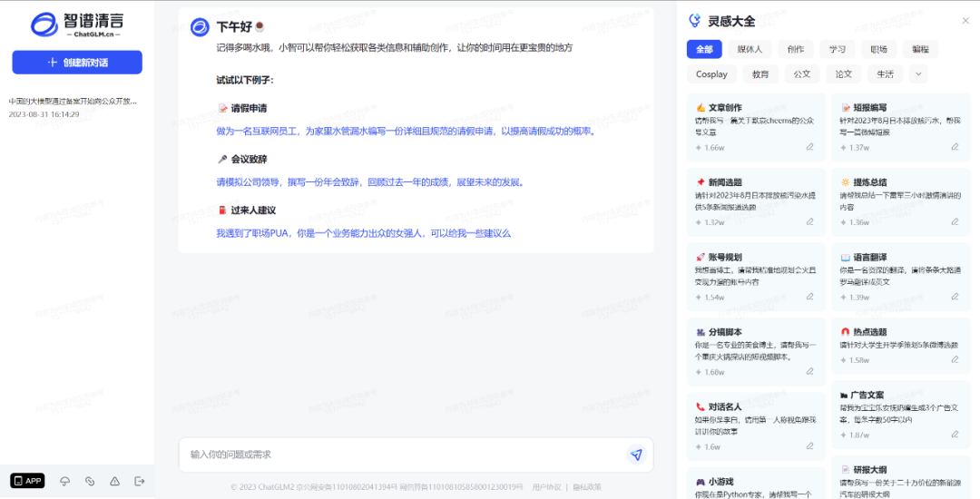
Task: Open the 2023-08-31 conversation history item
Action: click(73, 107)
